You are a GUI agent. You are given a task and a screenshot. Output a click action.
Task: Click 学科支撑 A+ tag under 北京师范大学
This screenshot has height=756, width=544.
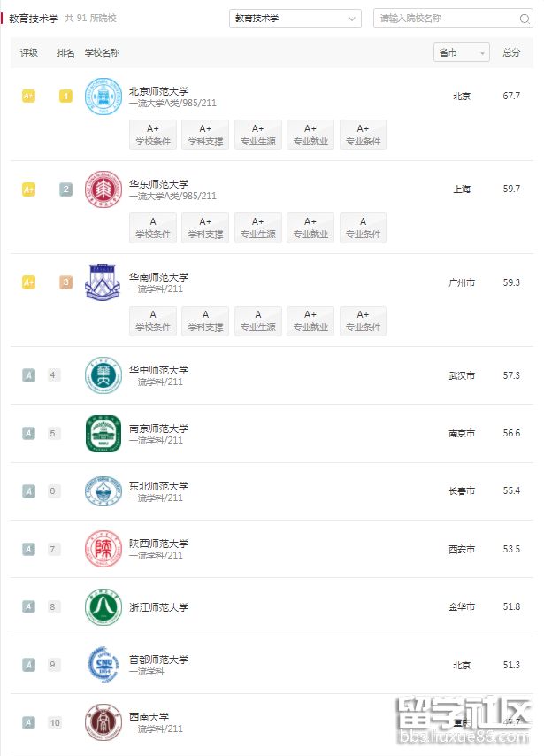click(205, 135)
